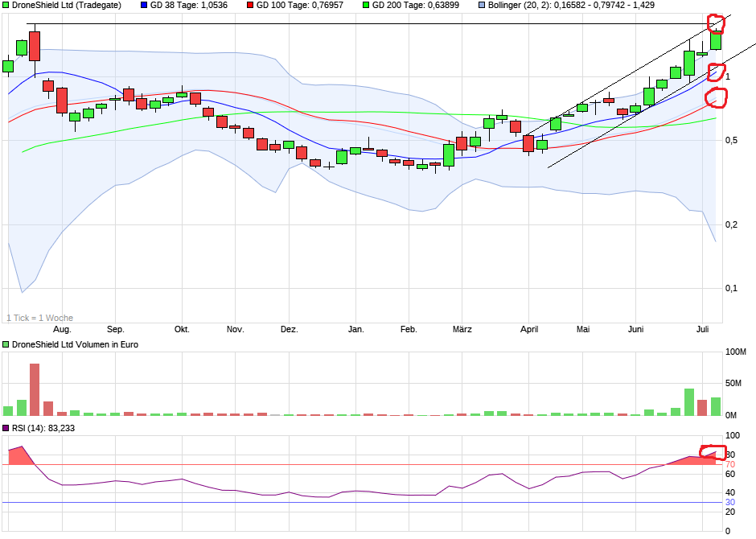Click the DroneShield Ltd Volumen in Euro label

coord(76,344)
